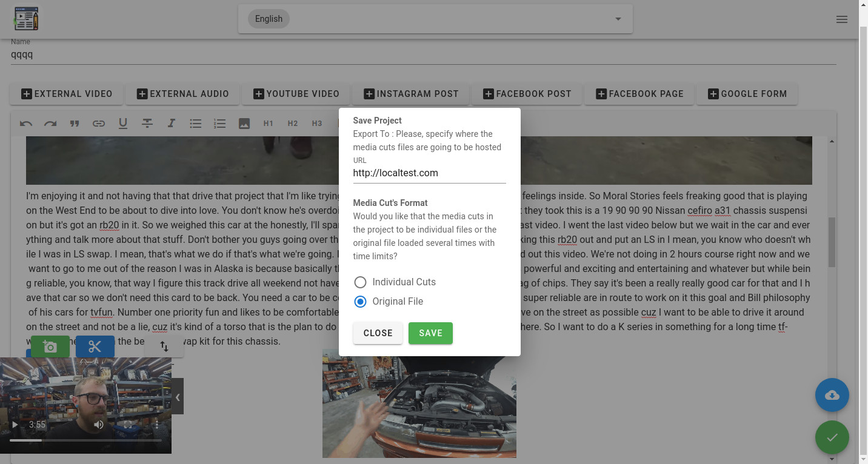Close the Save Project dialog
The height and width of the screenshot is (464, 868).
coord(378,333)
